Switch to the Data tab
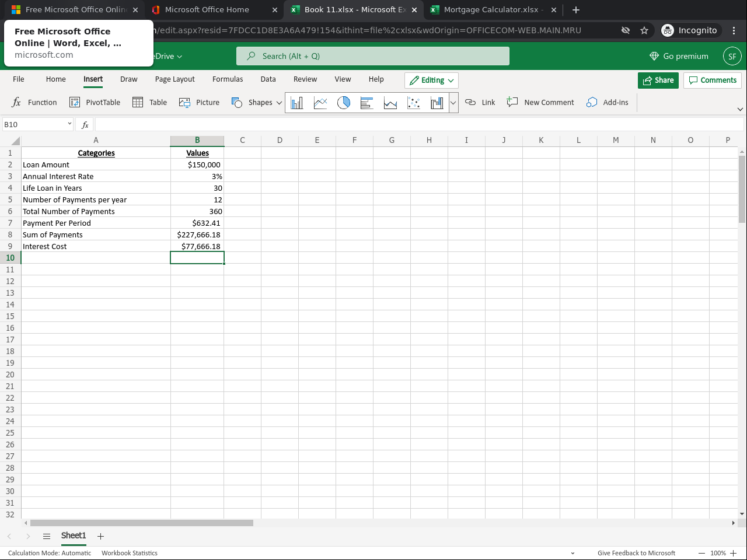Viewport: 747px width, 560px height. [268, 79]
